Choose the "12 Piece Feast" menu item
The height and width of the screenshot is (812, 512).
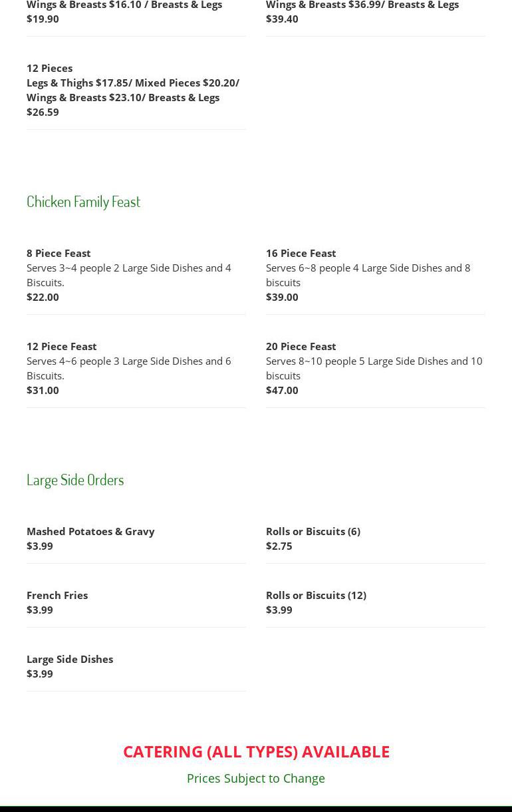[61, 346]
